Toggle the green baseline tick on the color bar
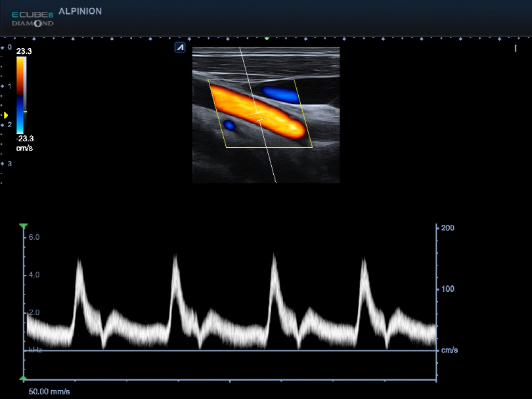 [25, 111]
